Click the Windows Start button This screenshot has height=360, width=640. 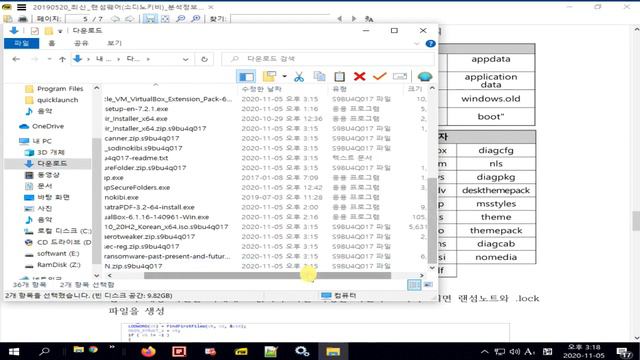(13, 351)
